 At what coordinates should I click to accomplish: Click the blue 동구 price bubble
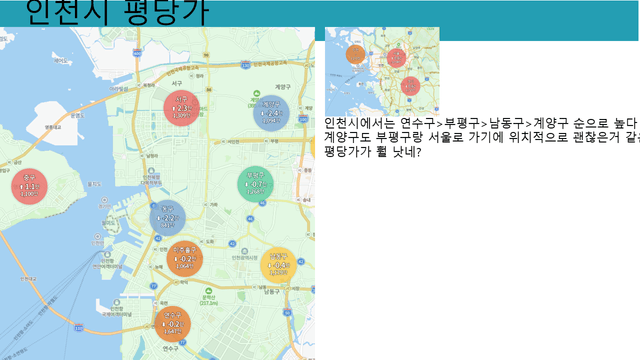coord(168,218)
